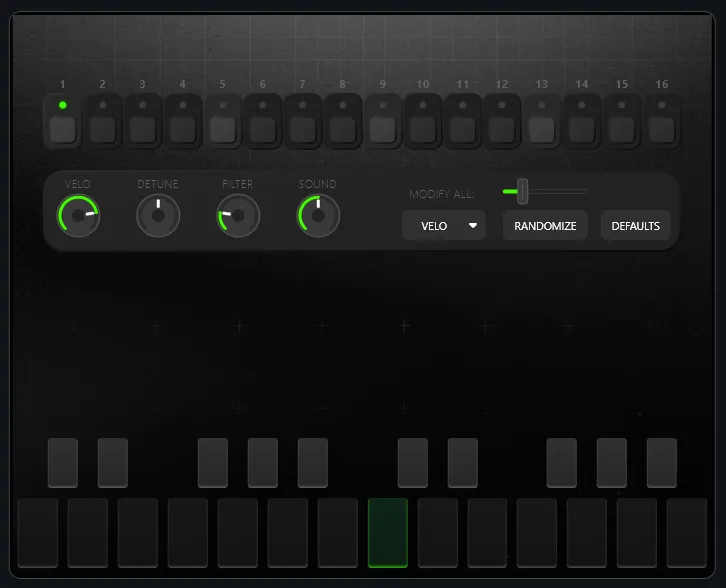This screenshot has height=588, width=726.
Task: Select the SOUND knob
Action: (x=318, y=215)
